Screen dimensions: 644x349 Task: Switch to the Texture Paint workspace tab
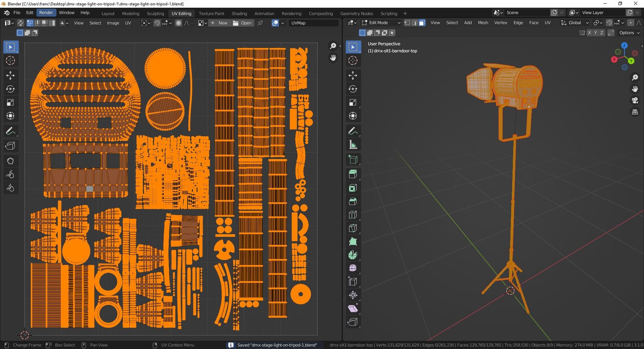coord(211,13)
